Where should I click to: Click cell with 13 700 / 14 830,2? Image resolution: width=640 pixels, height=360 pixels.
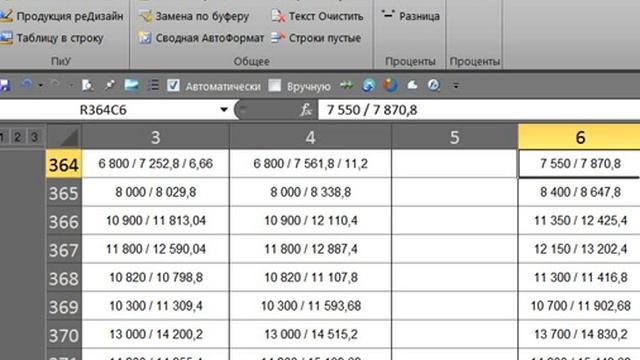click(580, 335)
